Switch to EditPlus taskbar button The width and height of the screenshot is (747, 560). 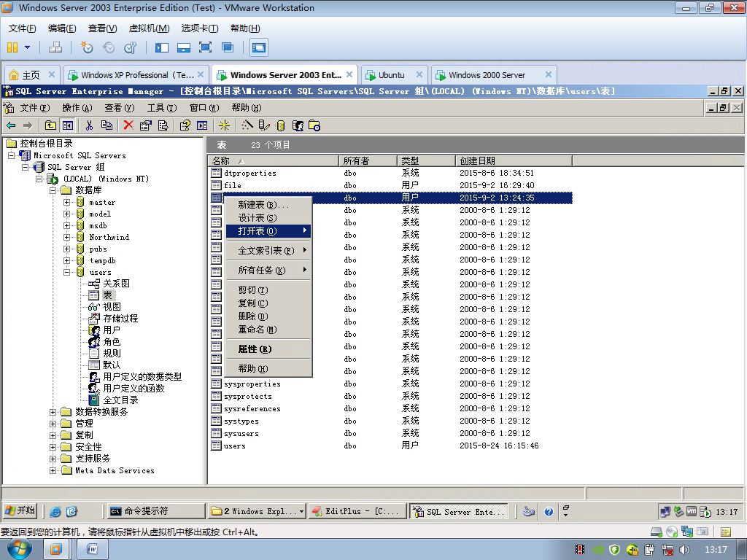pyautogui.click(x=357, y=511)
